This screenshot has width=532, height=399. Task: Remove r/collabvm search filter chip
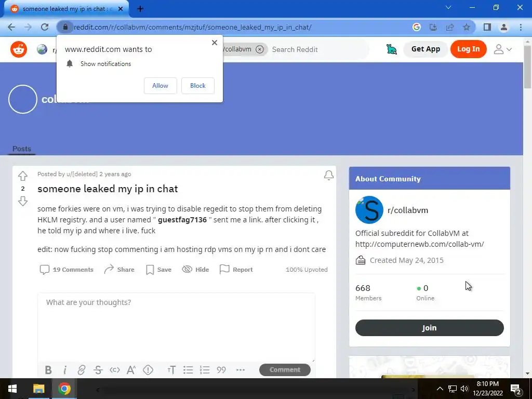pos(260,49)
